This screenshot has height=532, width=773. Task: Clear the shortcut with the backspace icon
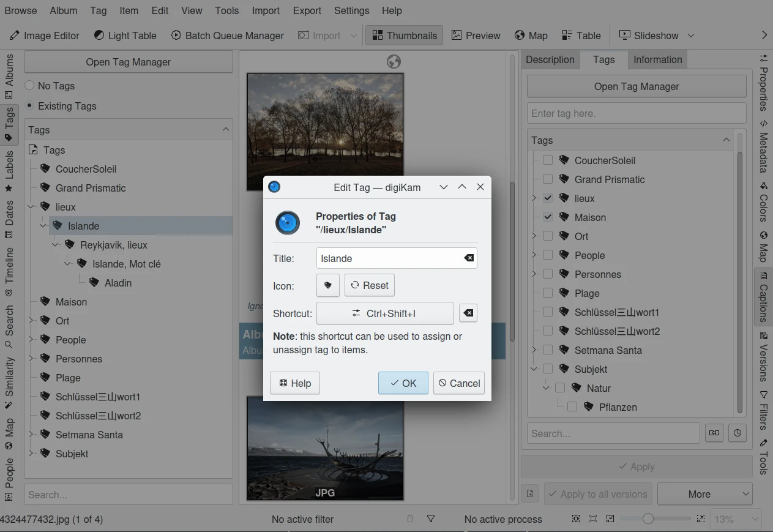468,313
